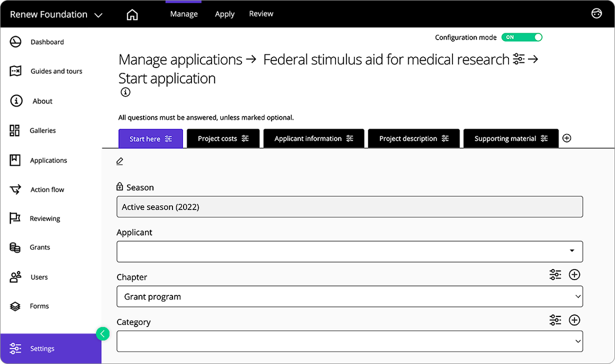Viewport: 615px width, 364px height.
Task: Collapse the sidebar with green arrow
Action: tap(103, 333)
